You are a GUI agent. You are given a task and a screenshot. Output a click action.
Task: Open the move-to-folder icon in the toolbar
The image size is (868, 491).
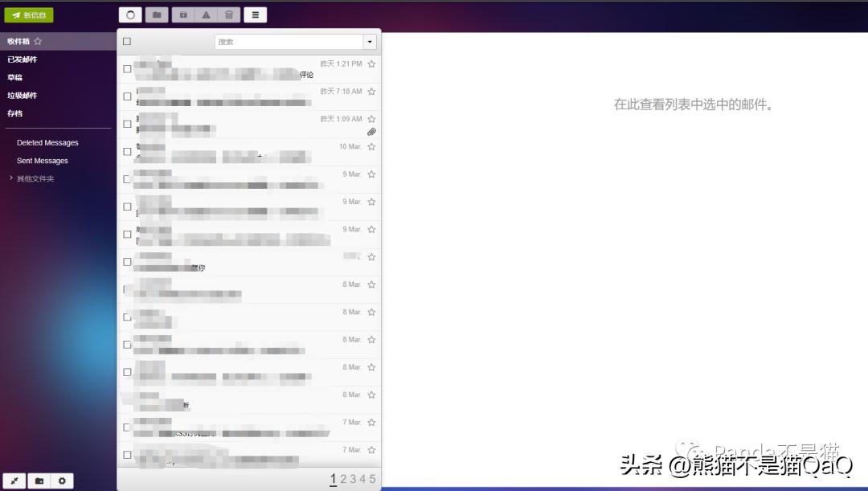pos(156,14)
